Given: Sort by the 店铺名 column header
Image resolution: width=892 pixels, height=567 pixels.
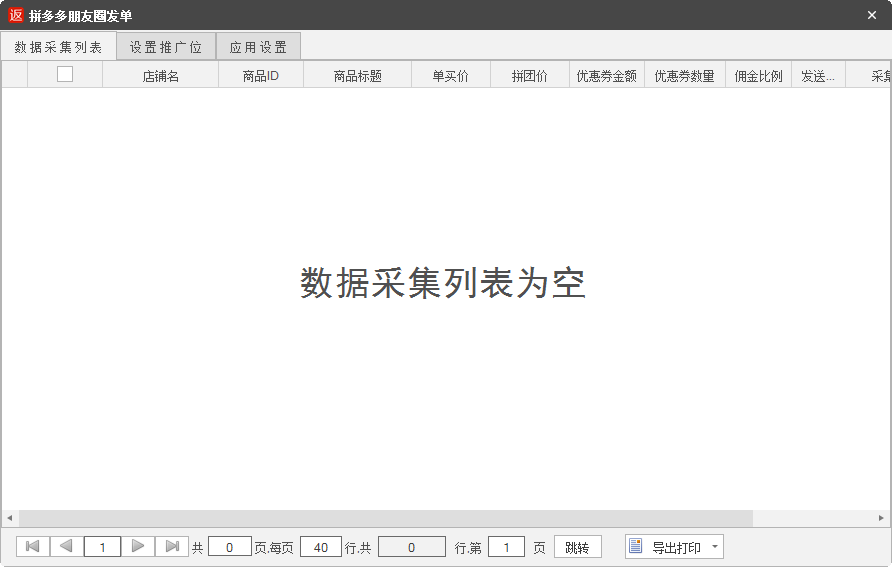Looking at the screenshot, I should click(x=160, y=75).
